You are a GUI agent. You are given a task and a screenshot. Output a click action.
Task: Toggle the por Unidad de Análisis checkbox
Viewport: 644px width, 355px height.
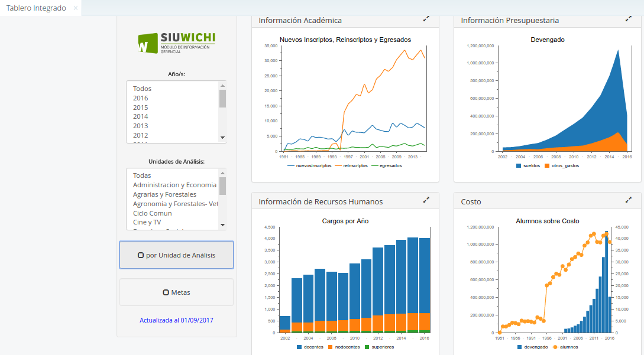tap(141, 255)
